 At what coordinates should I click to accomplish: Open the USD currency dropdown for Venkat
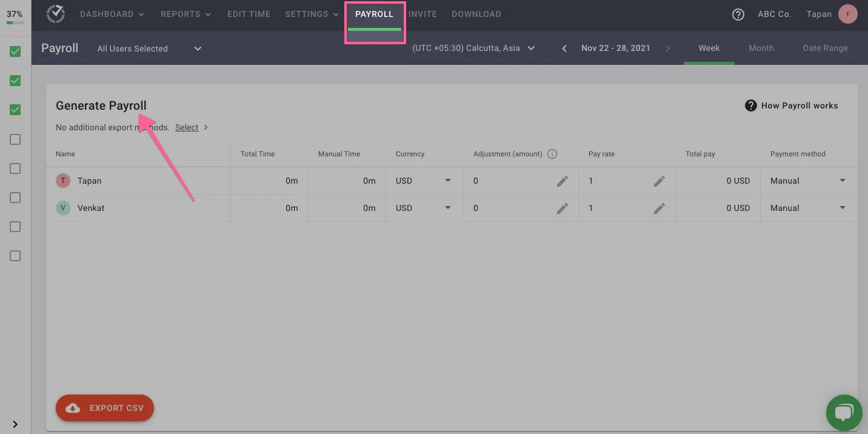tap(424, 208)
